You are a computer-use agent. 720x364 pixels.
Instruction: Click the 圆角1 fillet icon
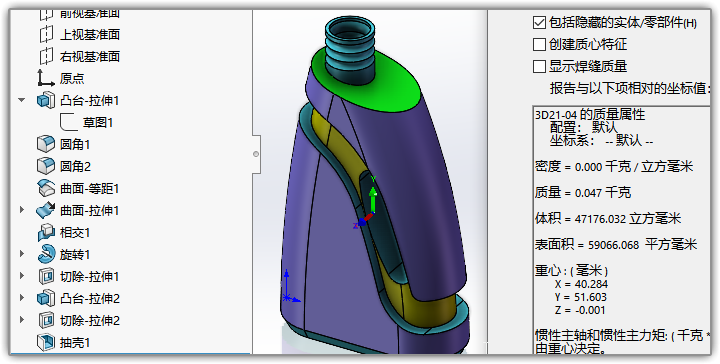tap(46, 145)
